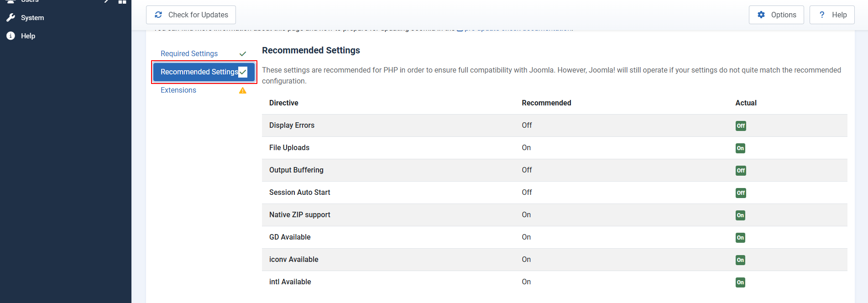Click the question mark icon on Help button

(822, 15)
